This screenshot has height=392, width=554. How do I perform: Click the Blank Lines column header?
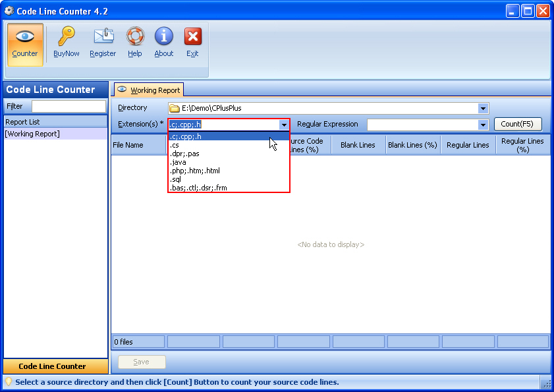[358, 145]
